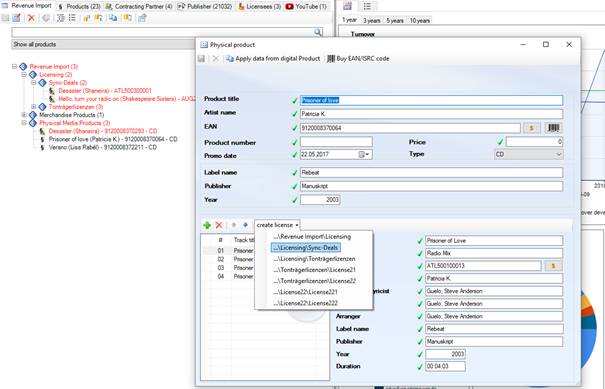The width and height of the screenshot is (605, 389).
Task: Choose ...\License22\License222 menu entry
Action: 305,303
